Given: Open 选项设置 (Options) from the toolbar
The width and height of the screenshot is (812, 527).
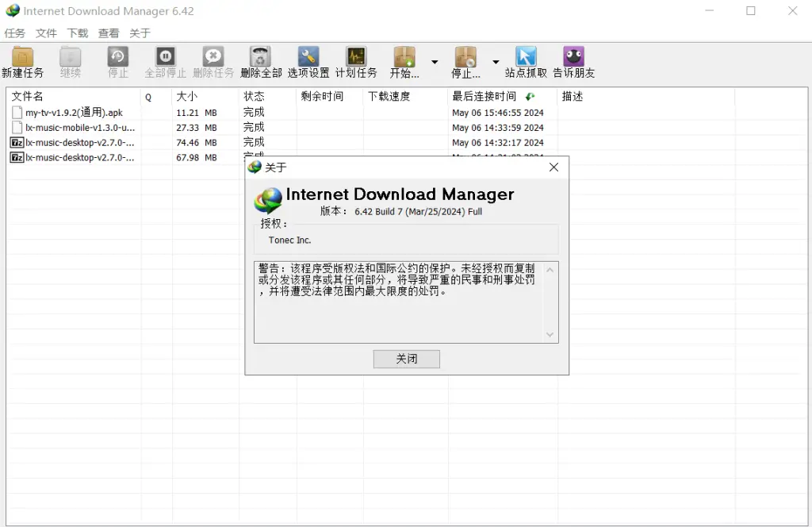Looking at the screenshot, I should 308,57.
